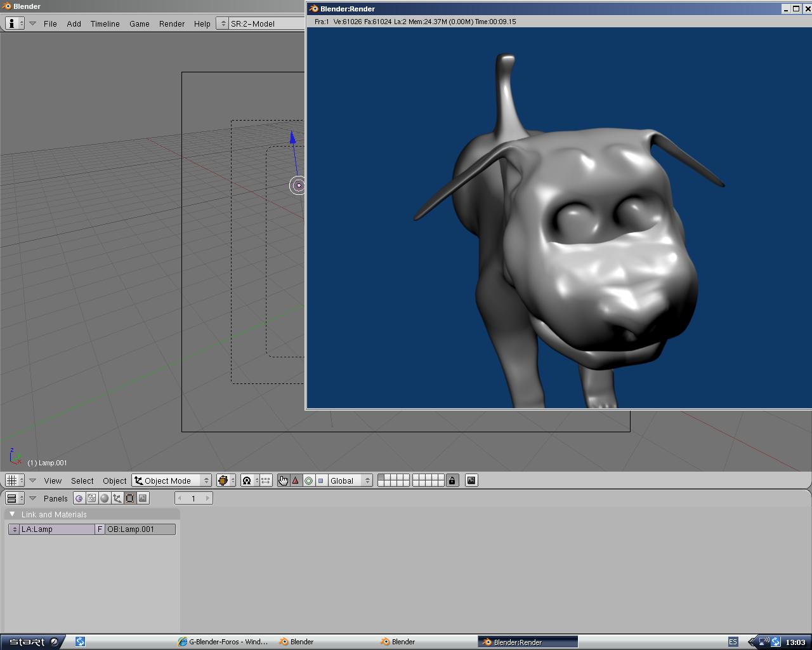
Task: Open the Render menu
Action: [x=171, y=23]
